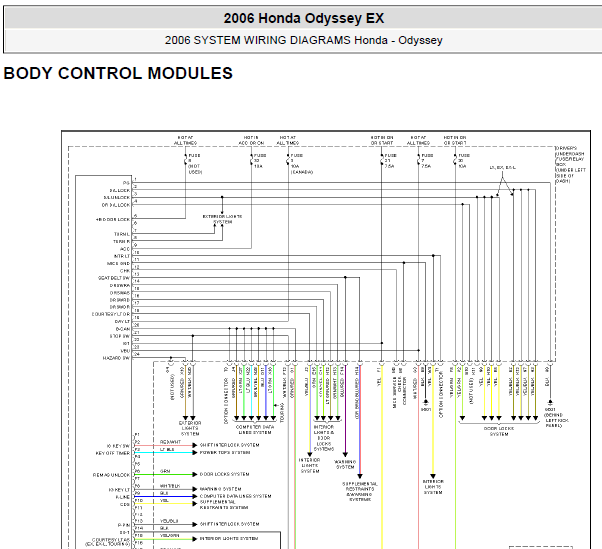
Task: Click "DOOR LOCKS SYSTEM" on the green GRN wire
Action: pyautogui.click(x=225, y=475)
